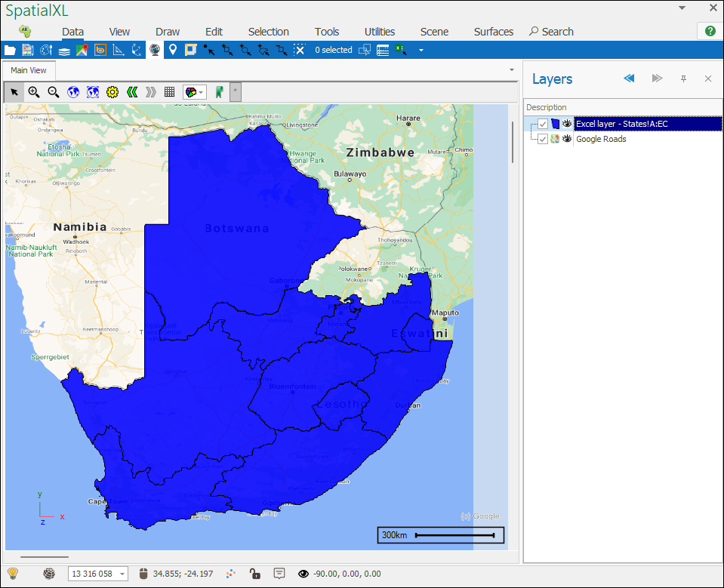Toggle eye visibility for Google Roads layer

click(x=567, y=139)
